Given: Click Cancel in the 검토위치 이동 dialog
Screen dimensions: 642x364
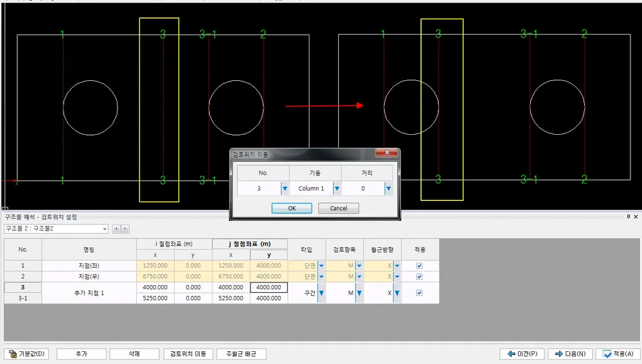Looking at the screenshot, I should (338, 208).
